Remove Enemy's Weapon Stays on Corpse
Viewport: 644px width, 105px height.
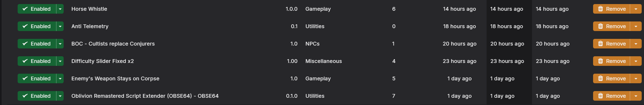pyautogui.click(x=612, y=79)
